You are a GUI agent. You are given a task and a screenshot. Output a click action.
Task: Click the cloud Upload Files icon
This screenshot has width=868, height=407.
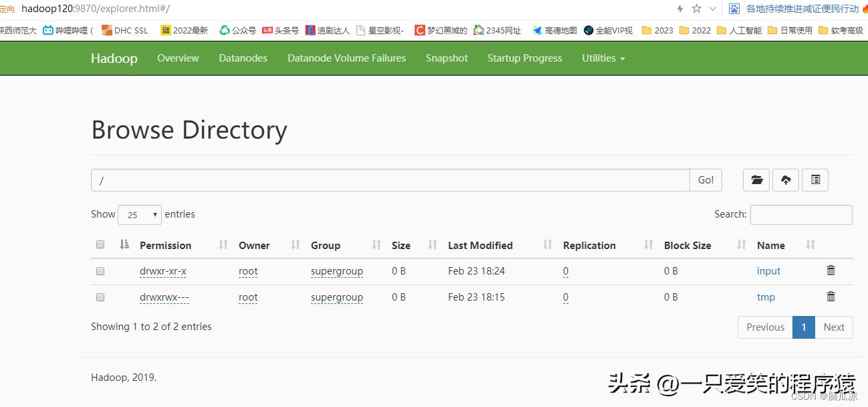[x=786, y=179]
